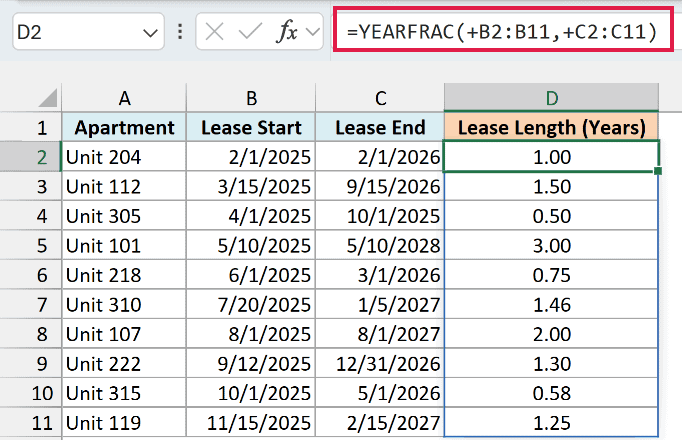Select cell containing Unit 222
Viewport: 682px width, 440px height.
point(124,363)
